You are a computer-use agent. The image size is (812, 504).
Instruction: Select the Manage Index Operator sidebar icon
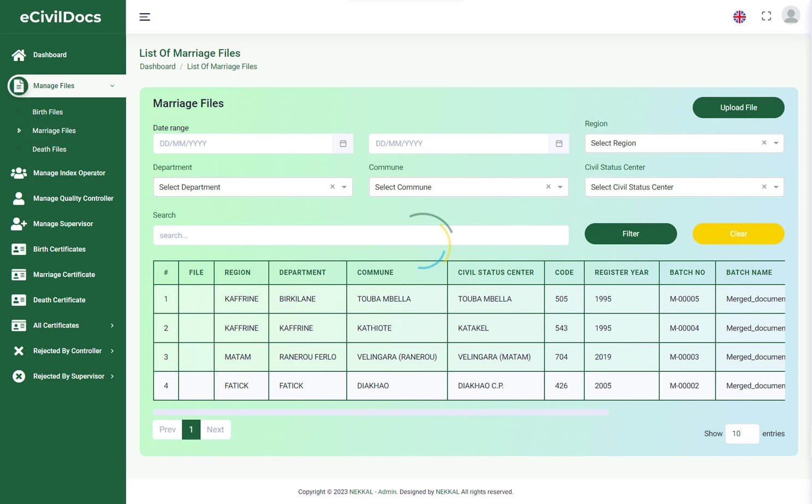click(18, 173)
